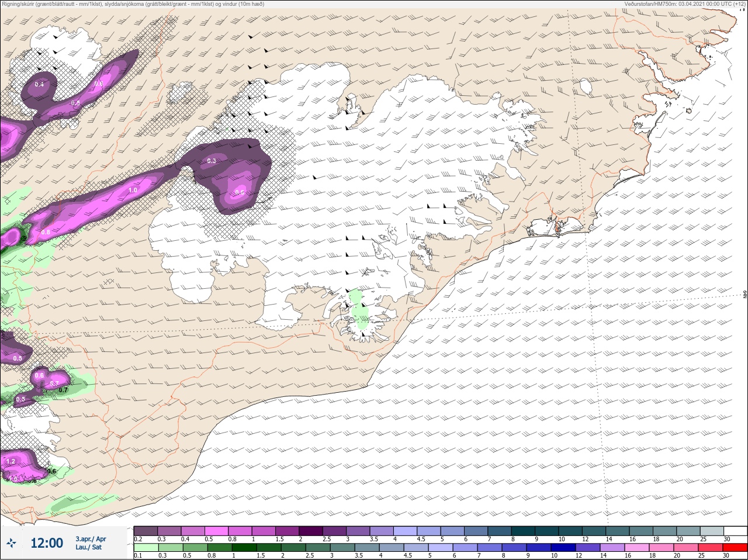Viewport: 748px width, 560px height.
Task: Select lower legend swatch labeled 16
Action: (x=637, y=548)
